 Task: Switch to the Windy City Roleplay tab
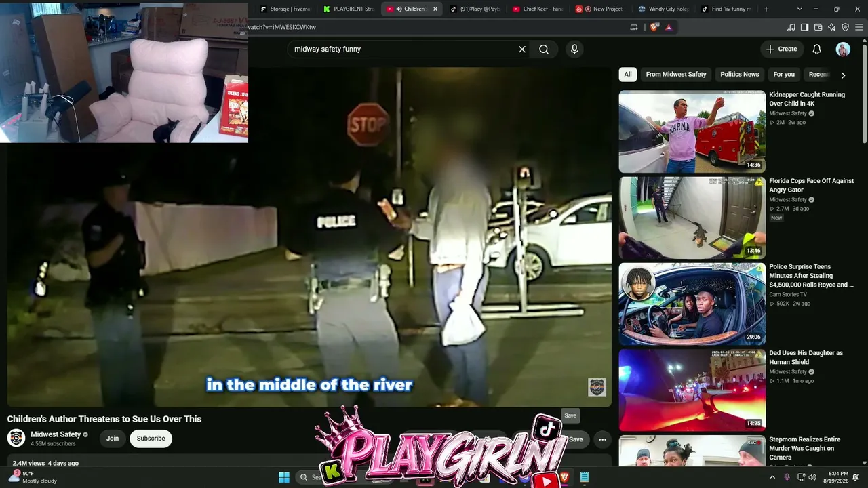click(x=665, y=9)
